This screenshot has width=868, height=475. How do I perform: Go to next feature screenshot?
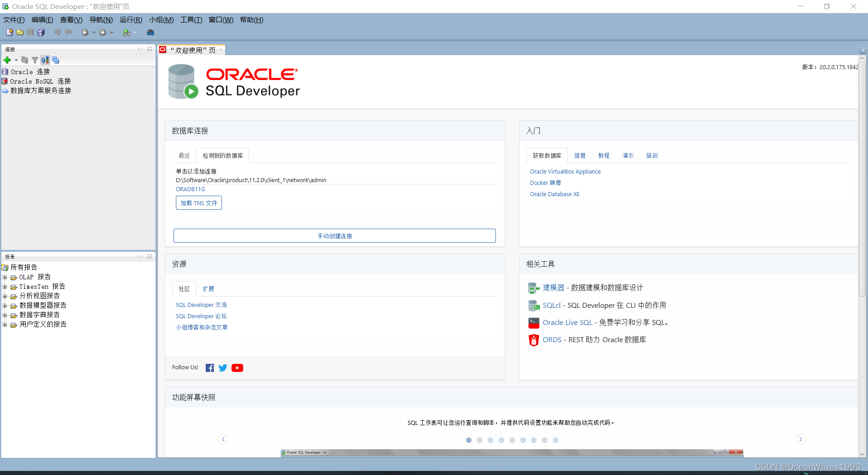tap(801, 439)
